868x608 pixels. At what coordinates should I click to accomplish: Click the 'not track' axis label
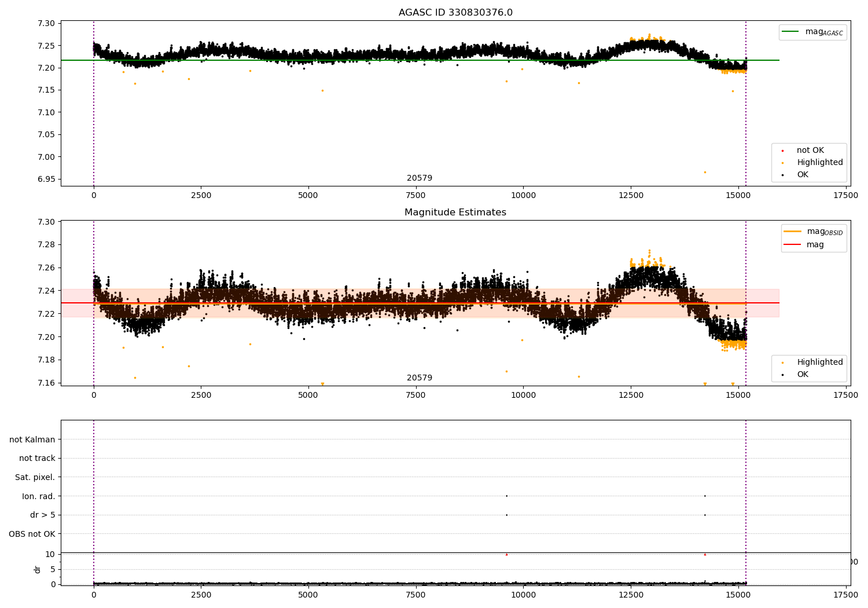[37, 459]
